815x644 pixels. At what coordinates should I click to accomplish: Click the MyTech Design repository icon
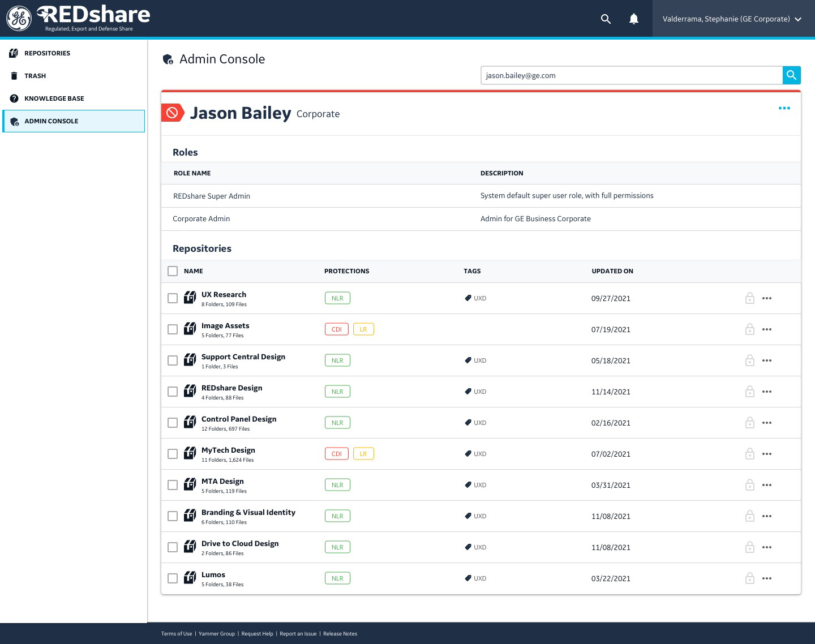(190, 453)
